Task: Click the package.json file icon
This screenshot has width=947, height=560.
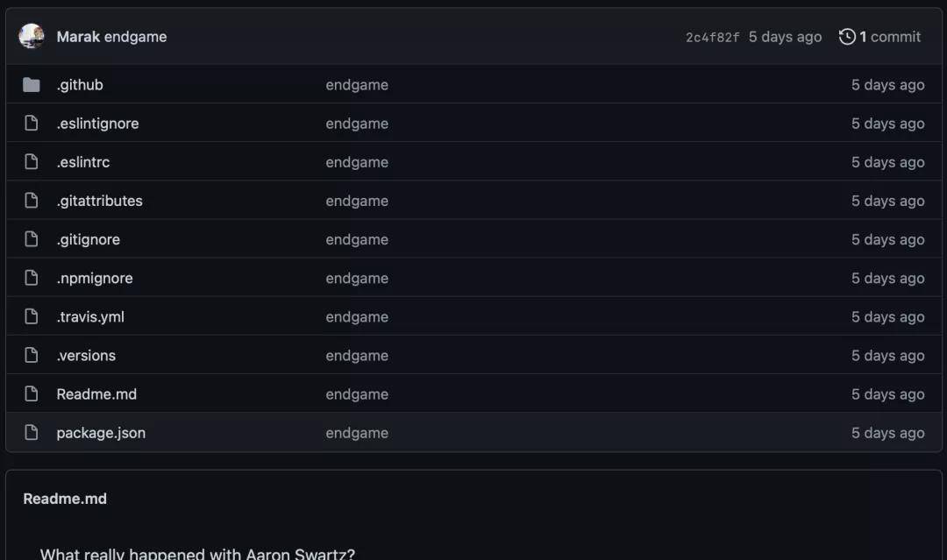Action: point(32,432)
